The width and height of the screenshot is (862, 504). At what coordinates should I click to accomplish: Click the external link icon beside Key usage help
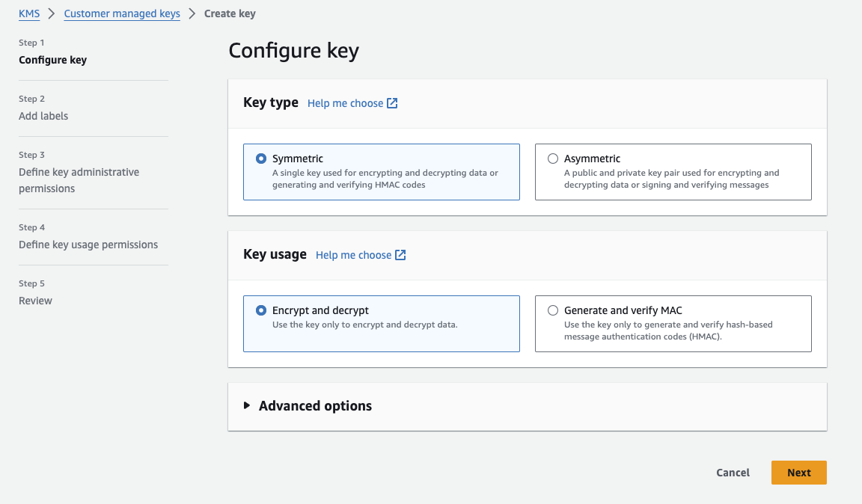pos(400,255)
